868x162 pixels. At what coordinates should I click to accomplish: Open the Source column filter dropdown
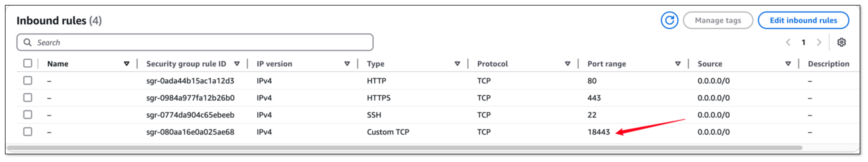(x=789, y=63)
